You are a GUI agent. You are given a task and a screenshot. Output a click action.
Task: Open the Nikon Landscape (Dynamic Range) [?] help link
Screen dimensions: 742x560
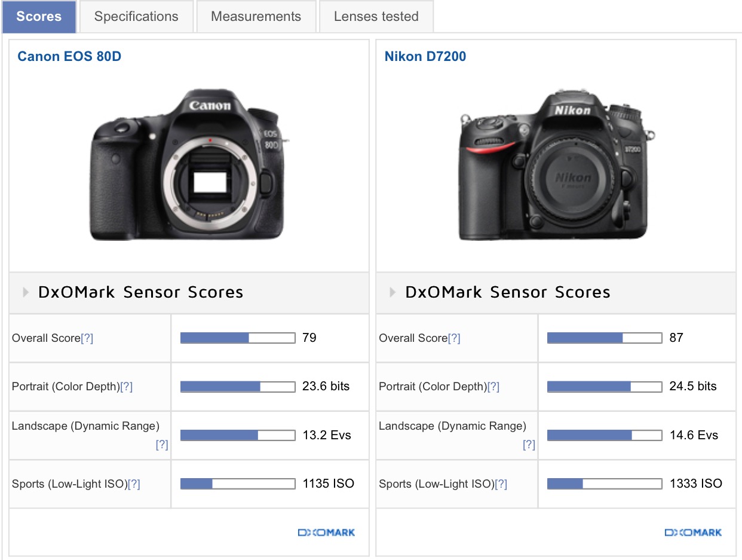click(529, 445)
